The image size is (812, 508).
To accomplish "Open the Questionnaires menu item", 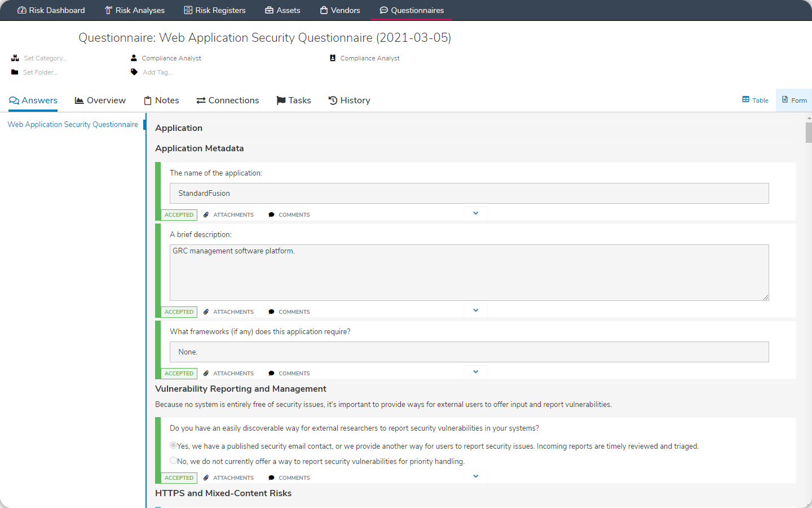I will tap(411, 10).
